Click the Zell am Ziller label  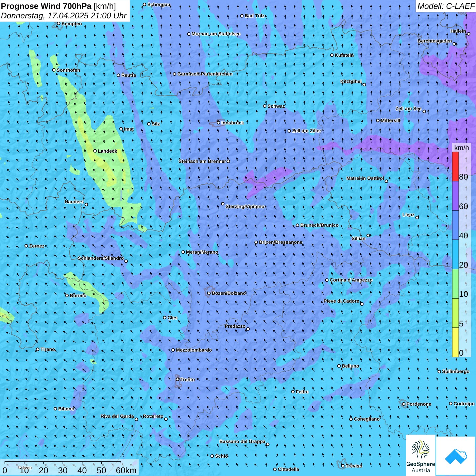tap(306, 131)
